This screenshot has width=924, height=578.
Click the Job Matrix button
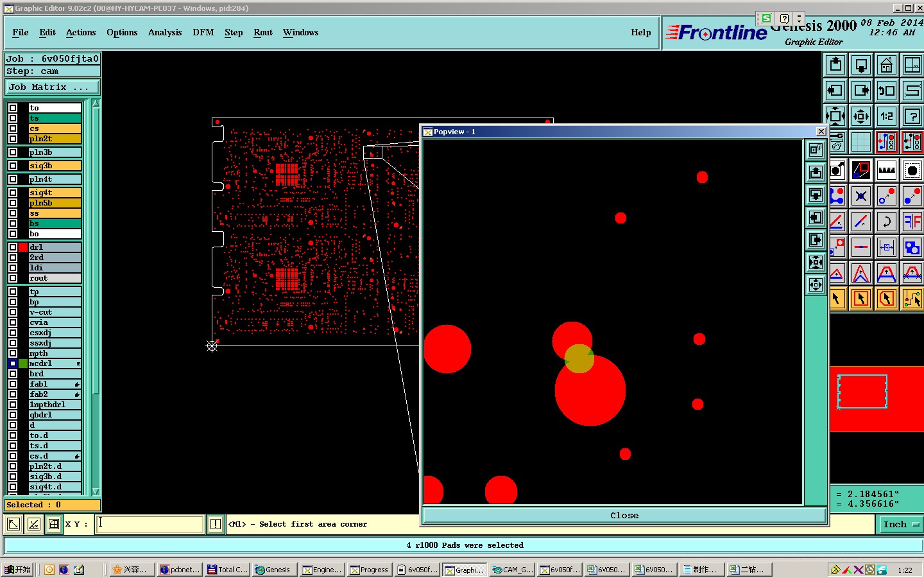tap(53, 87)
